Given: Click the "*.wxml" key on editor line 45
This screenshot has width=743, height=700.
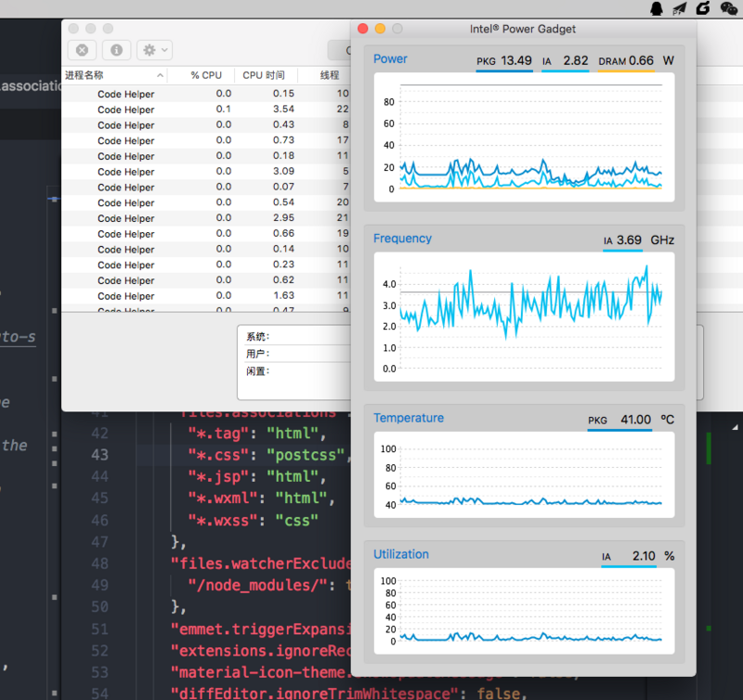Looking at the screenshot, I should coord(223,499).
